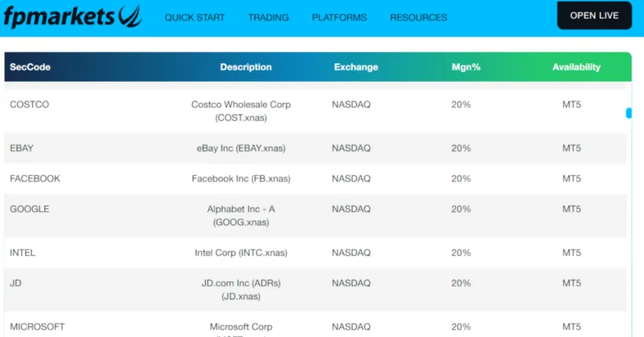
Task: Select the COSTCO row code
Action: tap(29, 105)
